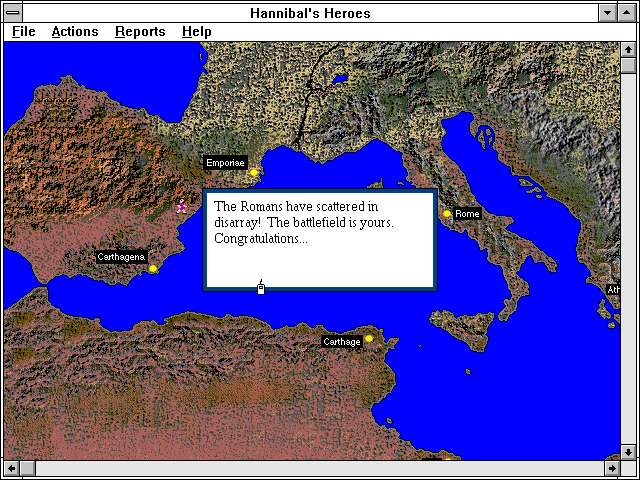Viewport: 640px width, 480px height.
Task: Click the Carthage city label
Action: click(342, 342)
